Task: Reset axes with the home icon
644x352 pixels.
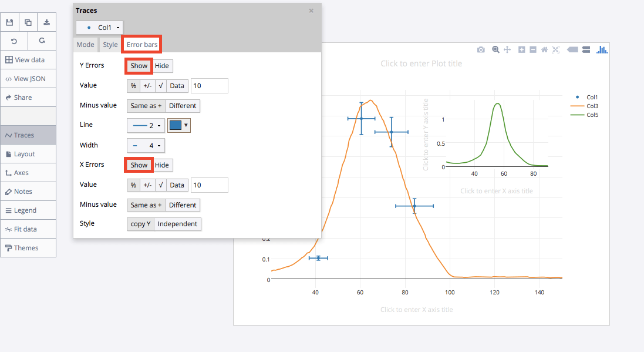Action: pyautogui.click(x=544, y=50)
